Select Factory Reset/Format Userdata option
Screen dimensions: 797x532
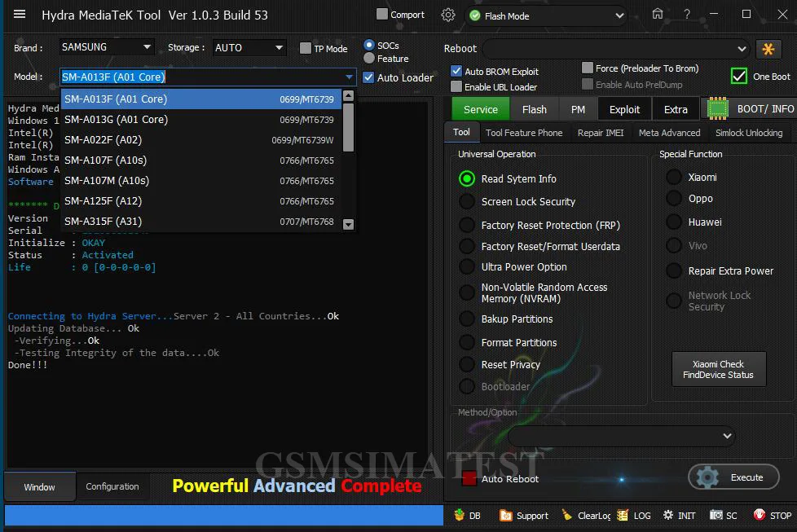coord(467,246)
